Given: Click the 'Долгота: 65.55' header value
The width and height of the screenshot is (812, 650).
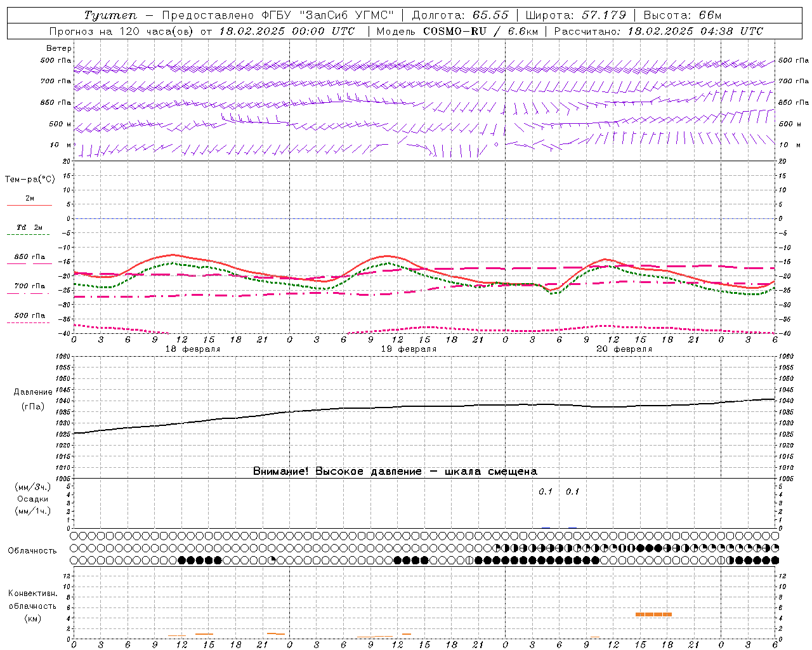Looking at the screenshot, I should pos(460,15).
